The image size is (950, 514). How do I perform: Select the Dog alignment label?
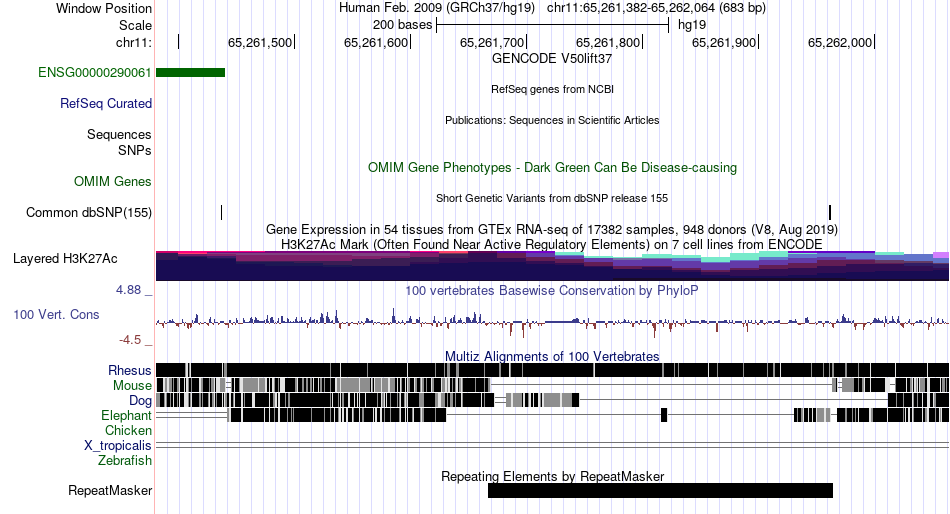(x=141, y=401)
